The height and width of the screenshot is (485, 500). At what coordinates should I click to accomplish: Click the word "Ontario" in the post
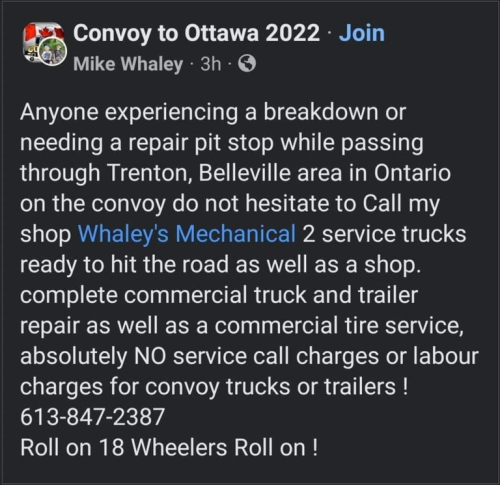click(412, 173)
